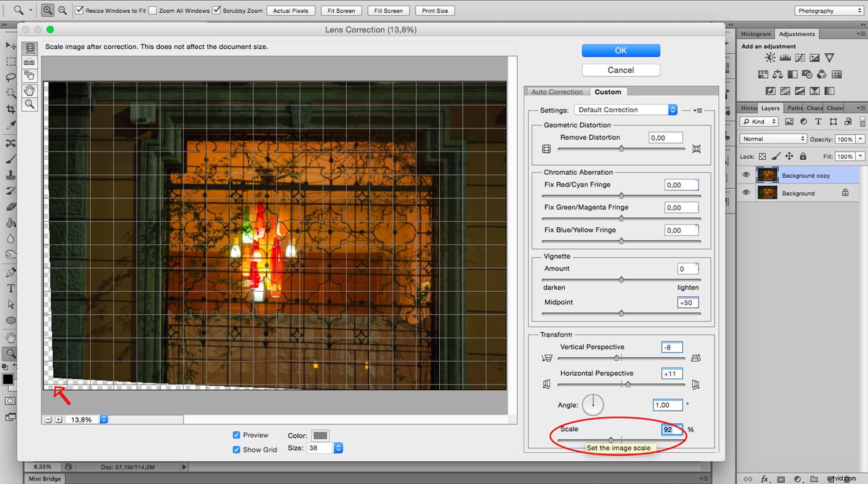Switch to the Auto Correction tab

[556, 91]
